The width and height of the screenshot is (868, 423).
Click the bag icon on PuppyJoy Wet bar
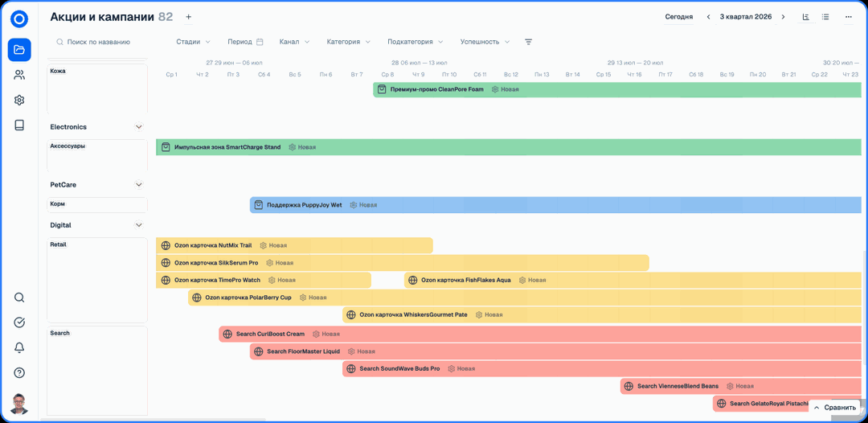pyautogui.click(x=258, y=205)
